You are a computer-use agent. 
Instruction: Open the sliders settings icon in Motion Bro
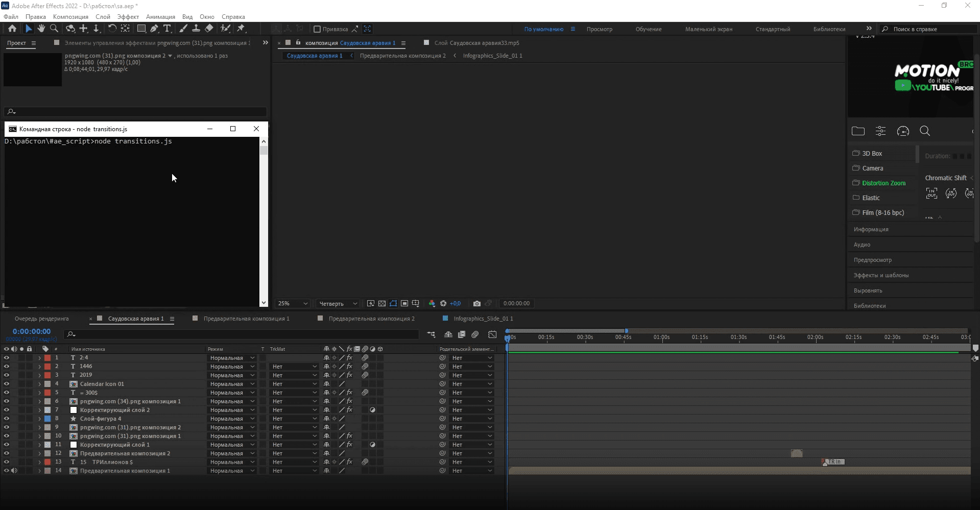[881, 131]
